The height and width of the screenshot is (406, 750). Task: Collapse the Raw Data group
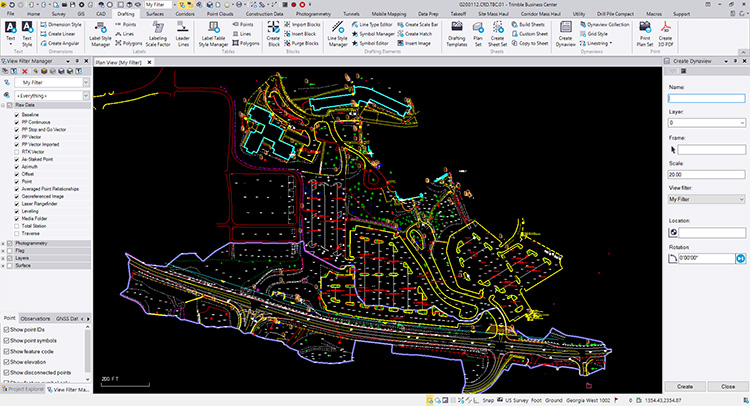[3, 105]
